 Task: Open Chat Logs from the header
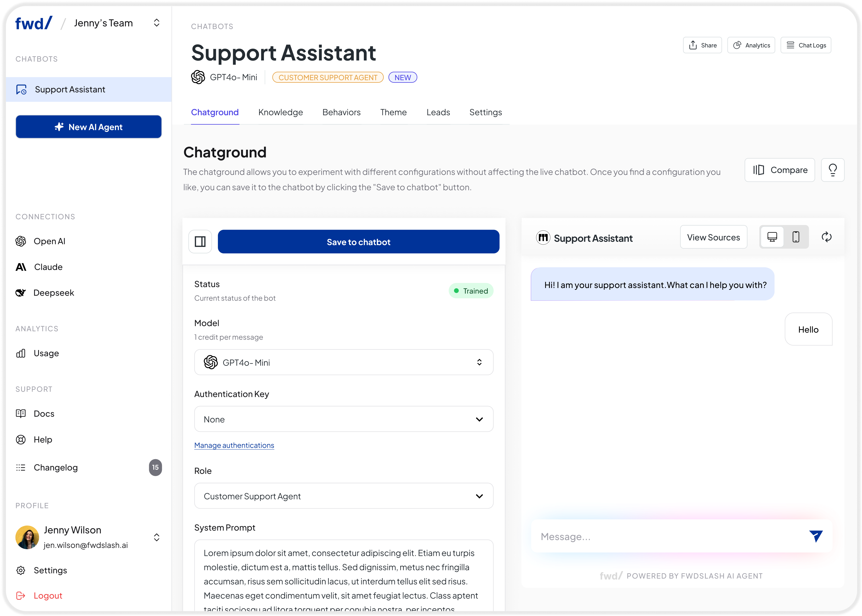tap(805, 45)
